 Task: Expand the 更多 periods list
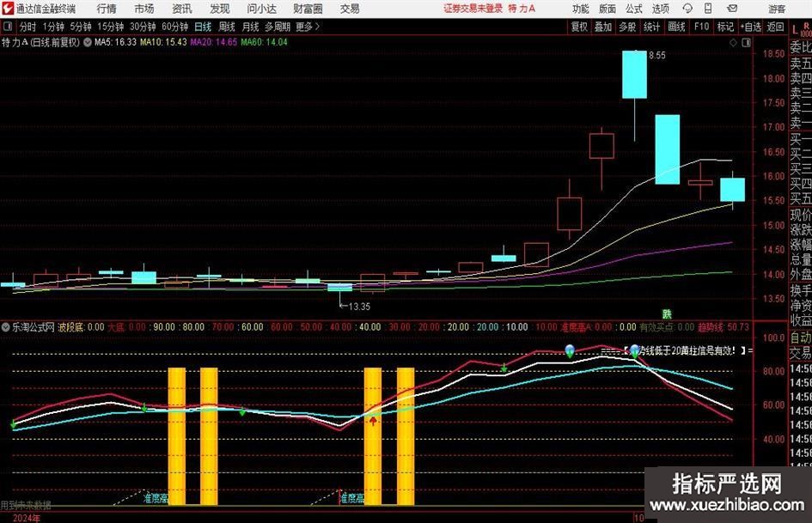click(x=307, y=27)
